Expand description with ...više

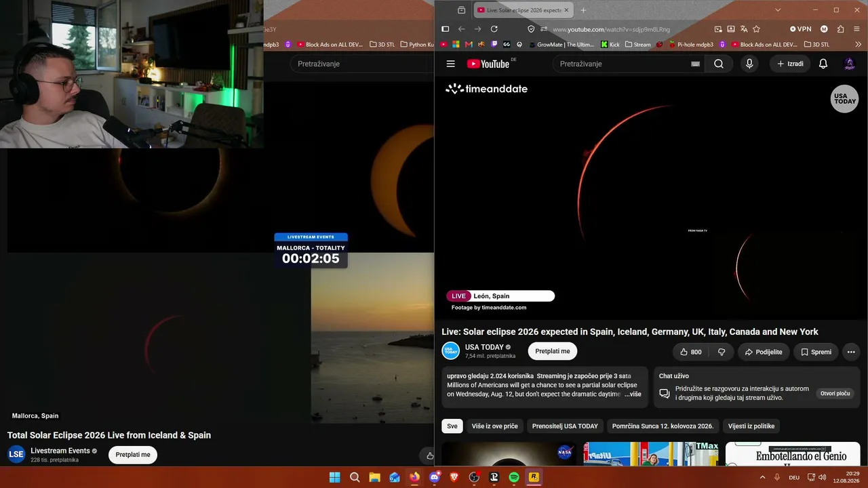tap(633, 394)
